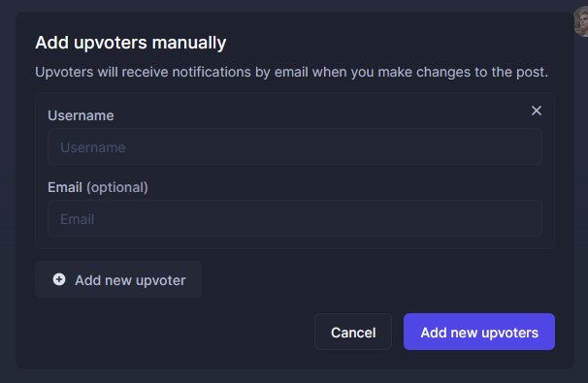Image resolution: width=588 pixels, height=383 pixels.
Task: Confirm with the Add new upvoters button
Action: 479,332
